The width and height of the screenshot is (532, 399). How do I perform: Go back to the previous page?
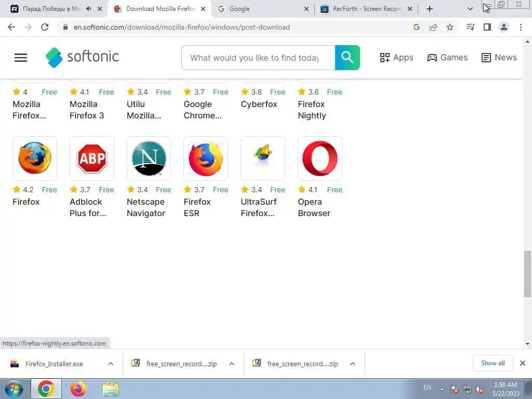click(11, 27)
